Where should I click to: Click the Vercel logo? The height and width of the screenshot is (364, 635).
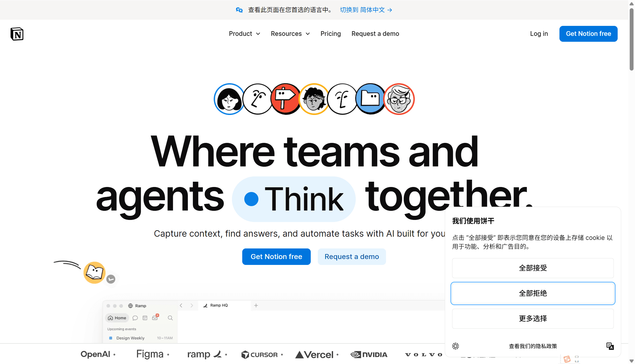(314, 355)
